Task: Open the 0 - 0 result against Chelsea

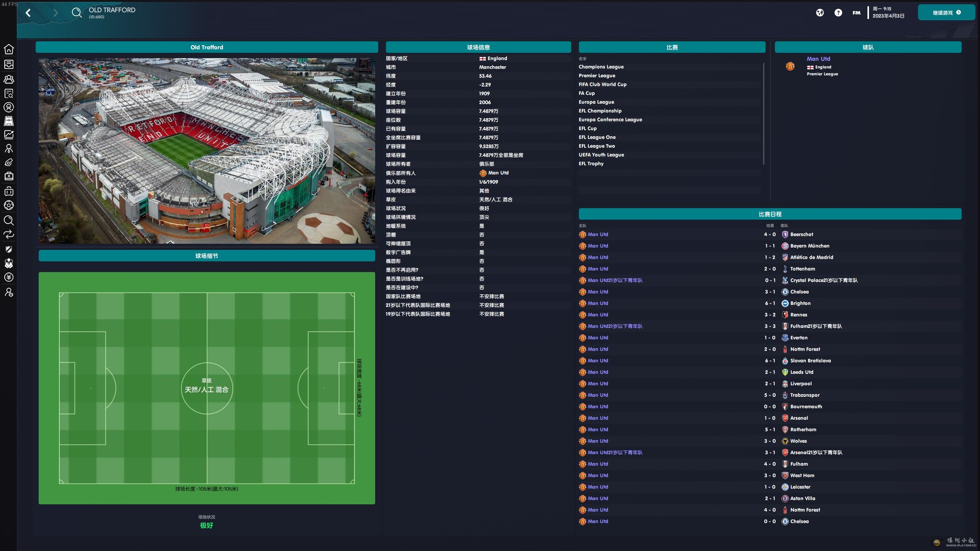Action: [x=770, y=521]
